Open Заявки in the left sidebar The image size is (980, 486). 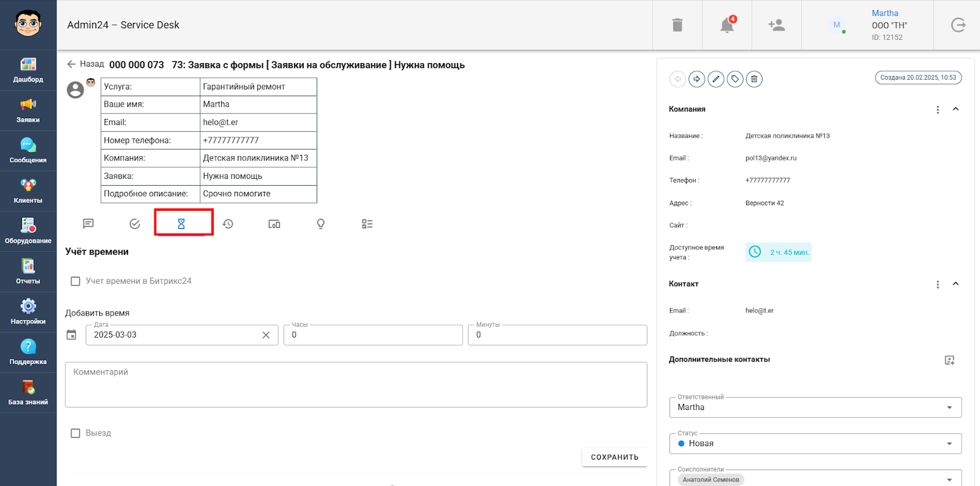pos(28,110)
